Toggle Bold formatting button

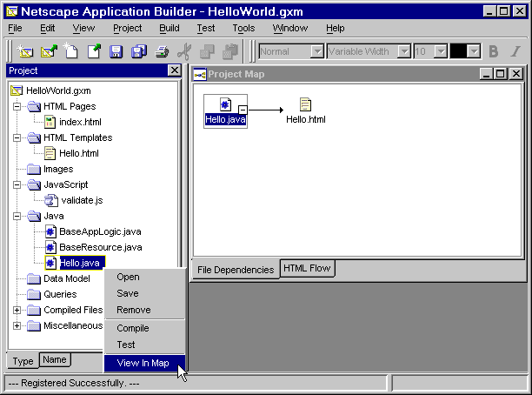(x=494, y=51)
